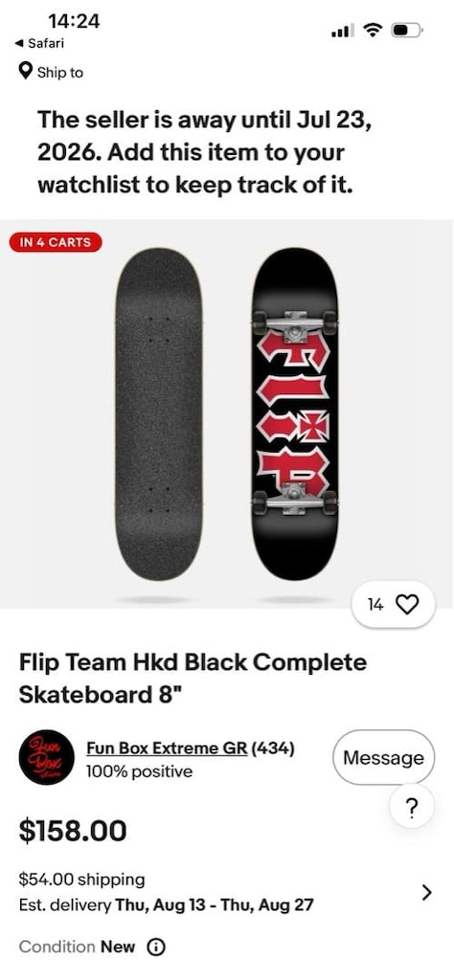The width and height of the screenshot is (454, 980).
Task: Select the Flip Team Hkd product title
Action: 193,679
